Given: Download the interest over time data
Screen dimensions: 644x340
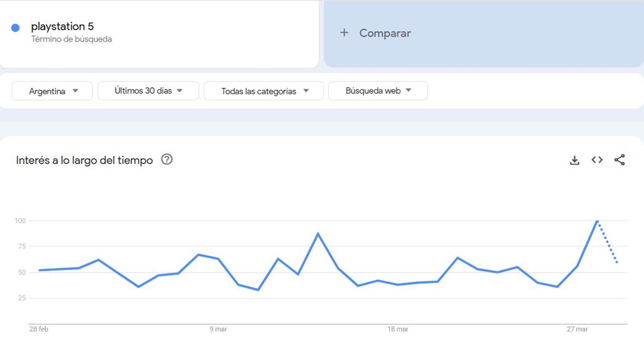Looking at the screenshot, I should point(574,160).
